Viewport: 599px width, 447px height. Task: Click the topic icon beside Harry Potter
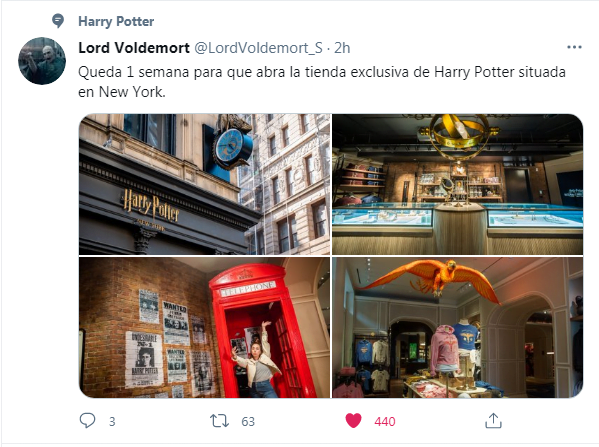(58, 21)
